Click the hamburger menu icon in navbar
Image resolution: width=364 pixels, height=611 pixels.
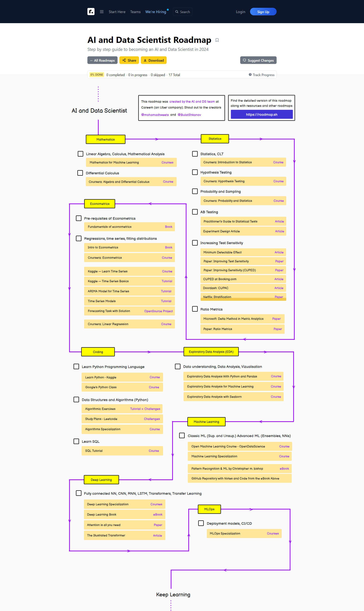(101, 12)
